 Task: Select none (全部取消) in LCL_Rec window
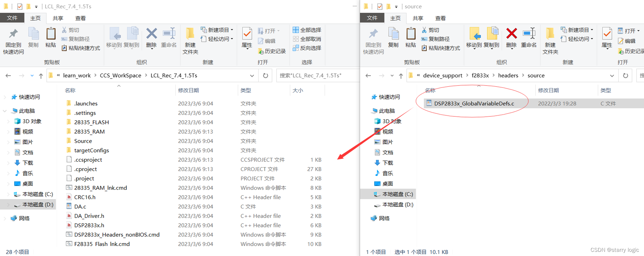pos(307,39)
